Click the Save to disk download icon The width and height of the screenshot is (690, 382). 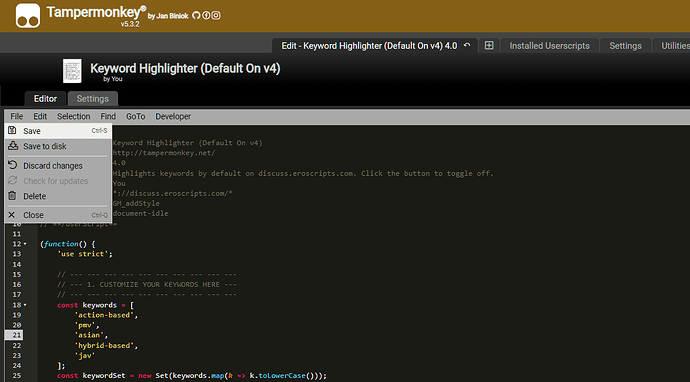click(x=13, y=146)
